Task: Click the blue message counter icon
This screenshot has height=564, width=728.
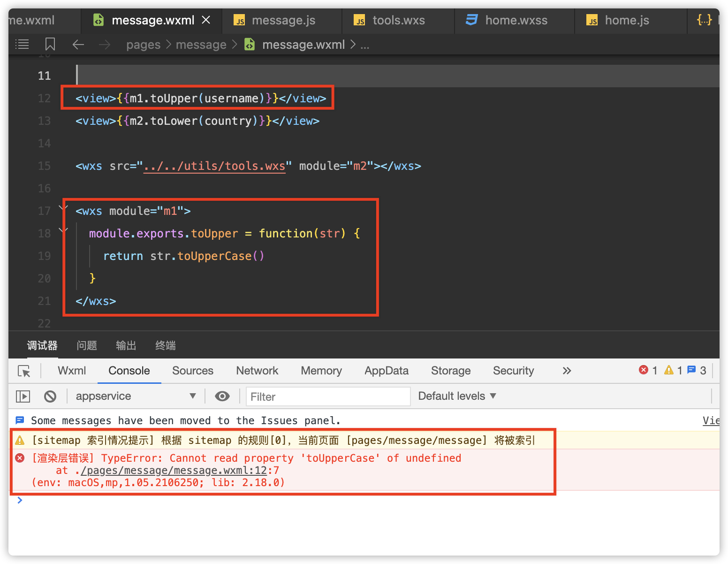Action: 691,370
